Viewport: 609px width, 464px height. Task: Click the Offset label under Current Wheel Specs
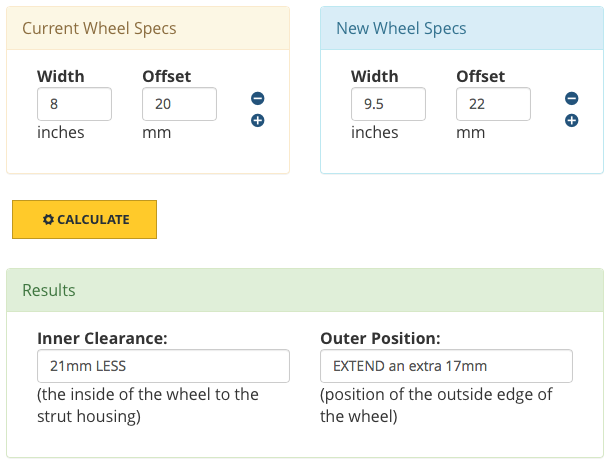click(x=166, y=76)
